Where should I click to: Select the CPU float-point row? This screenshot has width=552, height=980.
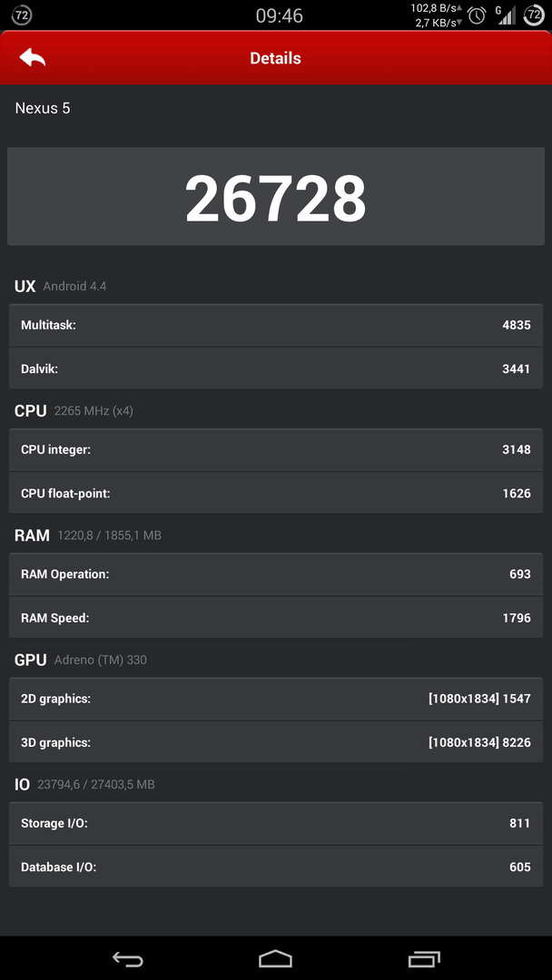coord(276,493)
